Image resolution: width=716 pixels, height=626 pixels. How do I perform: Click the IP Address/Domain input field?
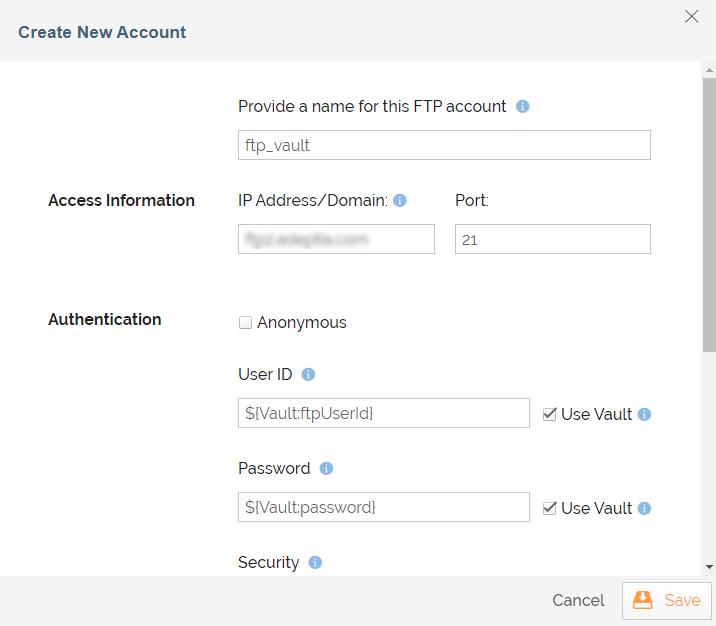(x=336, y=239)
